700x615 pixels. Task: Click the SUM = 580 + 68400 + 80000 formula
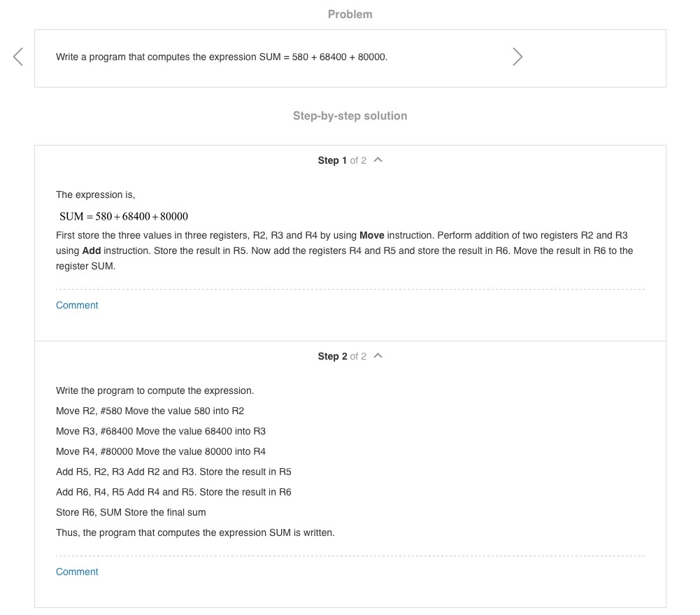pyautogui.click(x=124, y=216)
